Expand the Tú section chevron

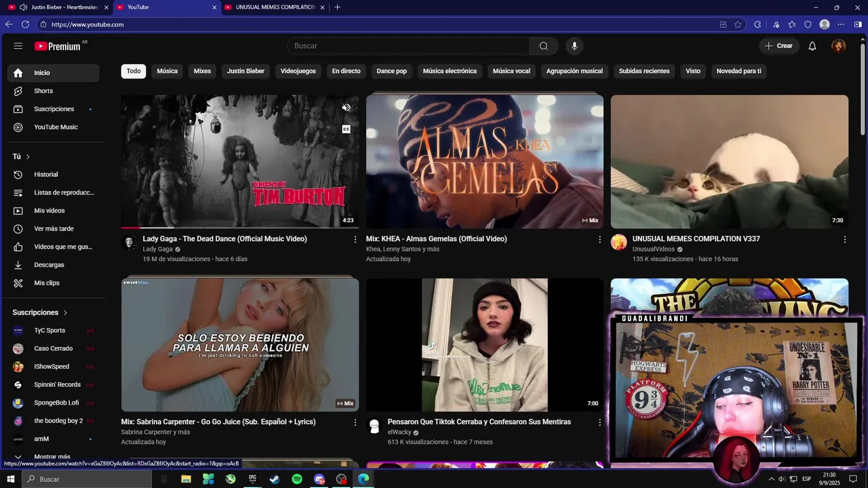28,157
